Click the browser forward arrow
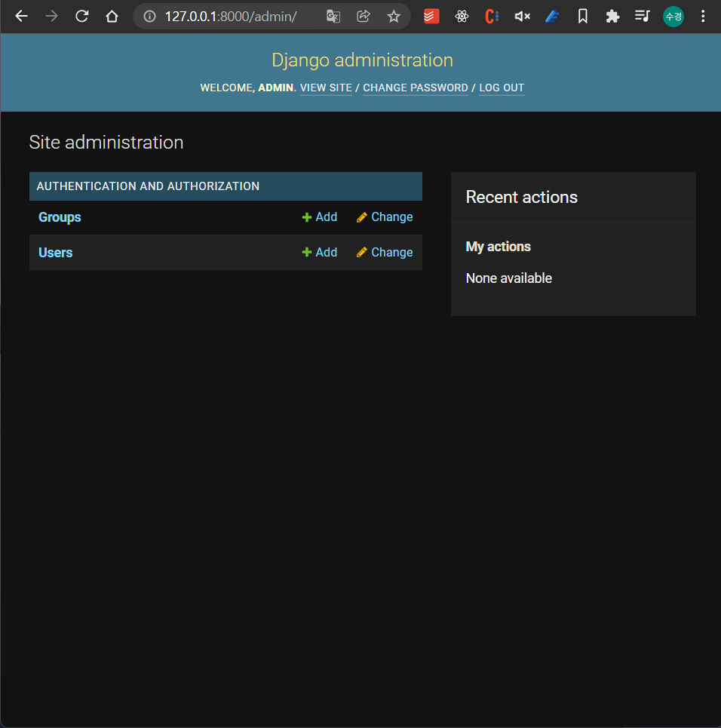 51,17
